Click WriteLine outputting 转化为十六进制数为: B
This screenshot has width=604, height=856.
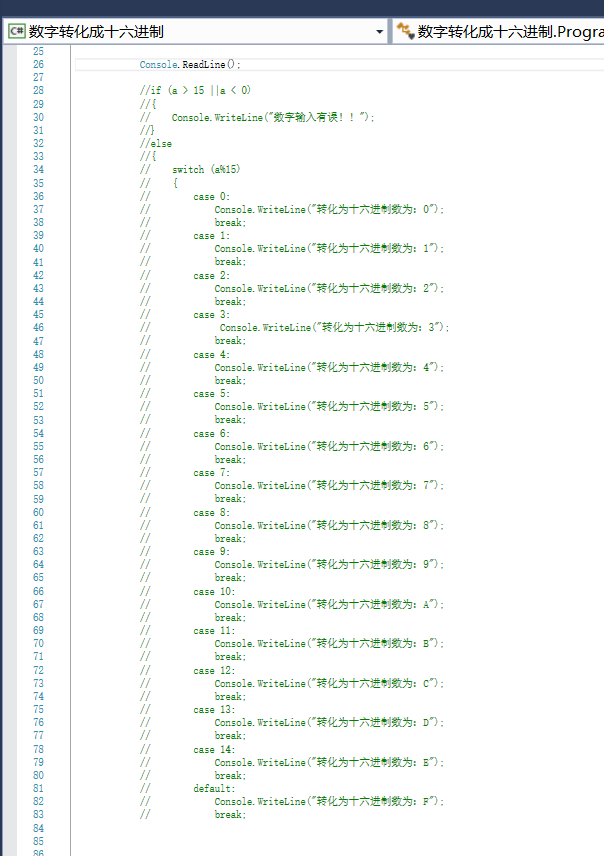[329, 644]
